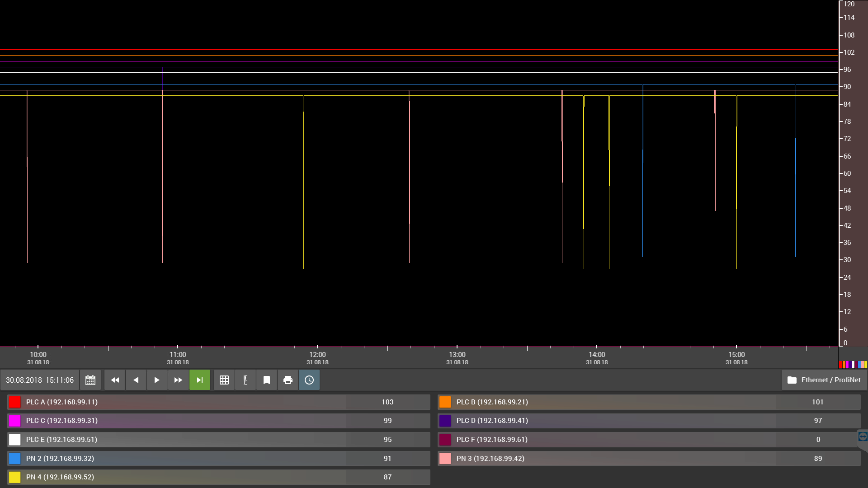Click the colored series strip under axis
The height and width of the screenshot is (488, 868).
click(x=853, y=365)
